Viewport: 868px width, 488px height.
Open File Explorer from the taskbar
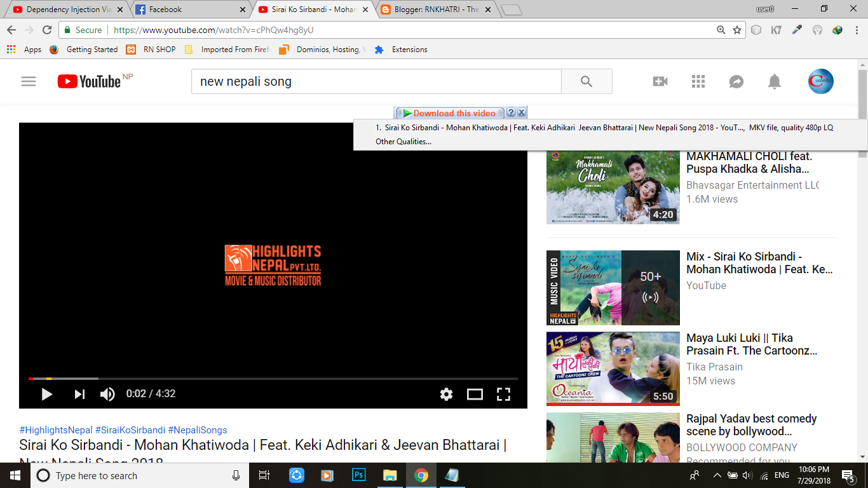(x=390, y=475)
